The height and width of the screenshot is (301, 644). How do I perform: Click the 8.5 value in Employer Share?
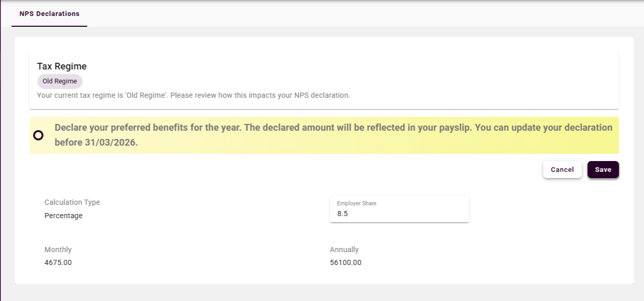(x=343, y=214)
